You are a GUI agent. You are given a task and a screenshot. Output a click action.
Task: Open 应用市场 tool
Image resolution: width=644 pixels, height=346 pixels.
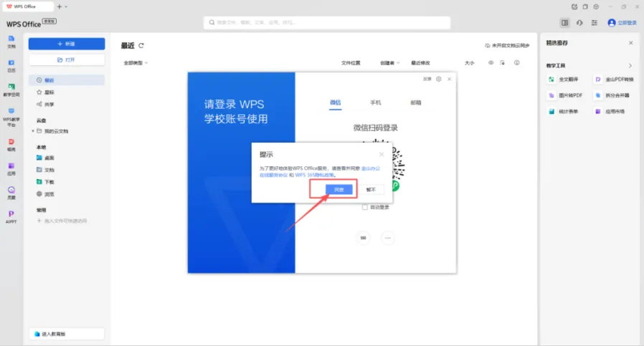610,111
